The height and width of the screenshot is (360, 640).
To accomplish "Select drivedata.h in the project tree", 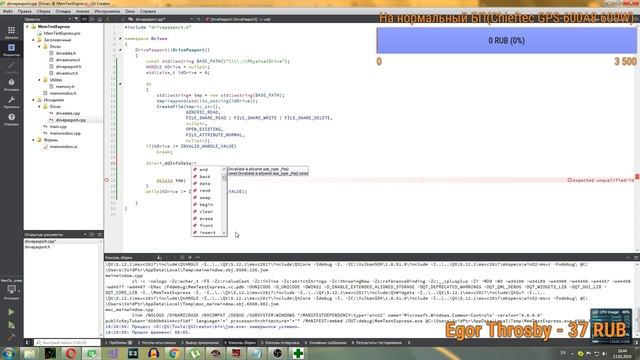I will point(65,53).
